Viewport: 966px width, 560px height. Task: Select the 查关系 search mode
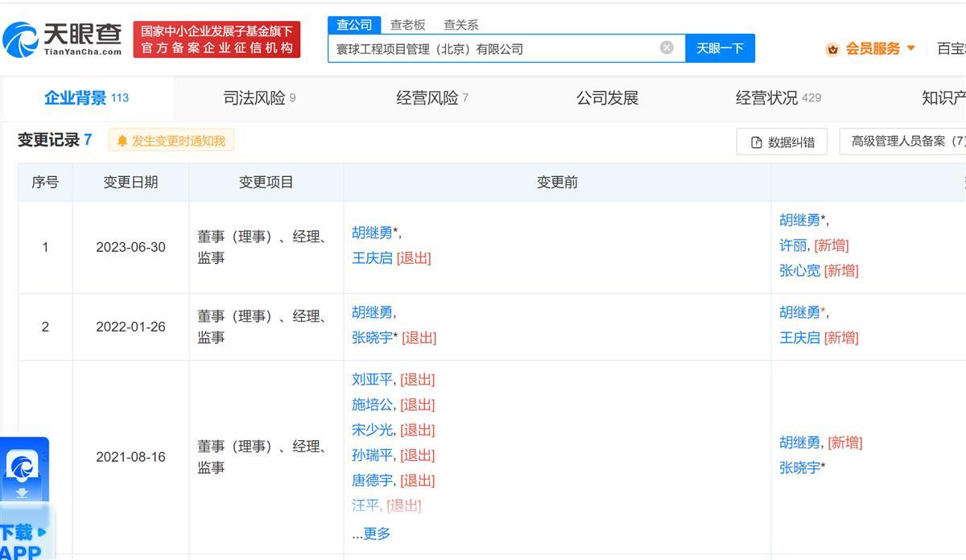pyautogui.click(x=460, y=25)
